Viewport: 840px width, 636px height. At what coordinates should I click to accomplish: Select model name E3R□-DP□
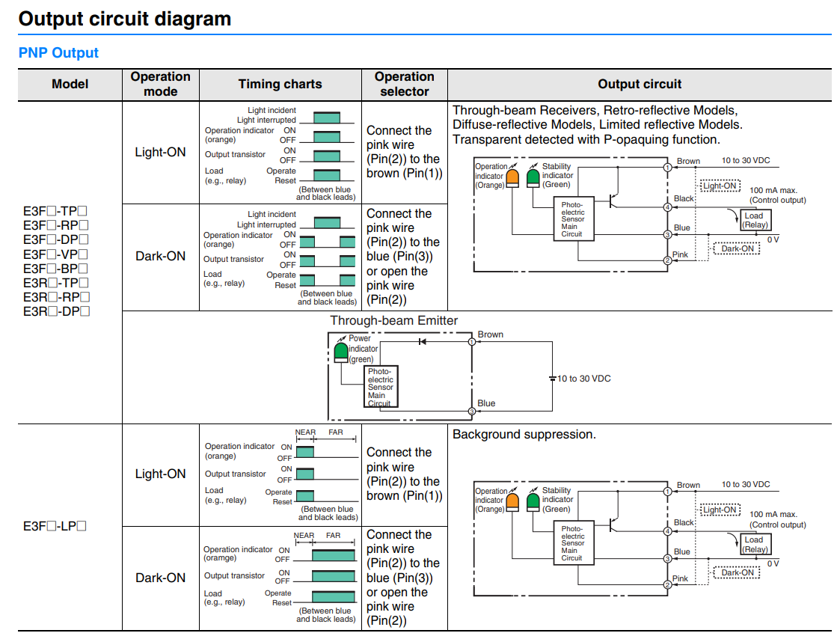(56, 311)
